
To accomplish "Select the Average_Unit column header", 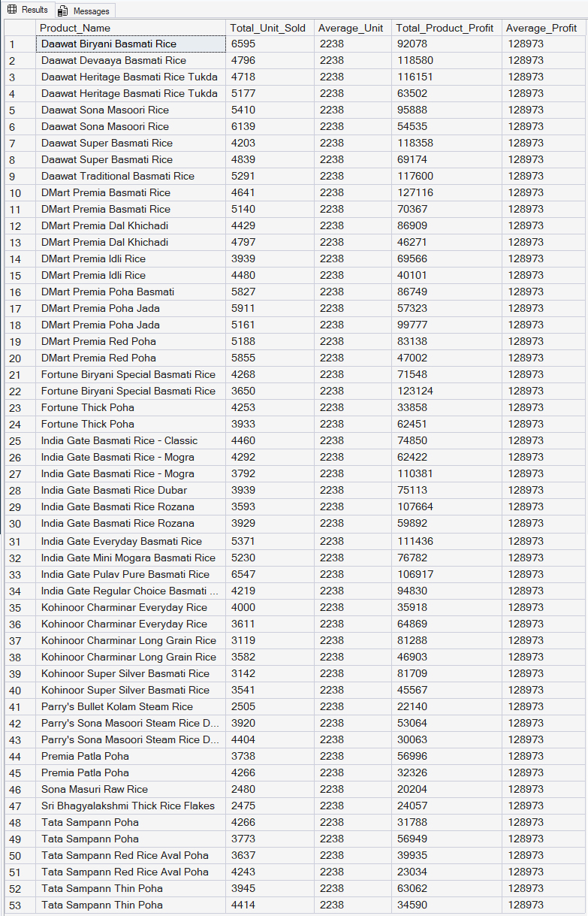I will [x=351, y=28].
